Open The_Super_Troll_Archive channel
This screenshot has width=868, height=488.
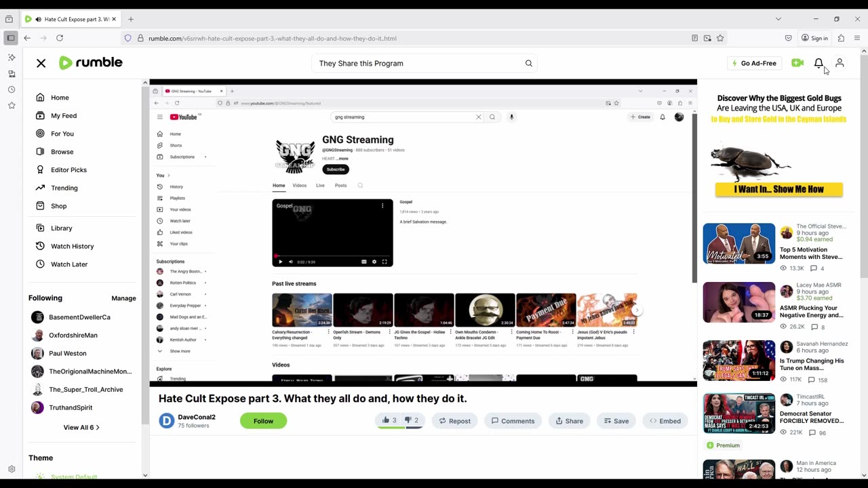pyautogui.click(x=86, y=390)
